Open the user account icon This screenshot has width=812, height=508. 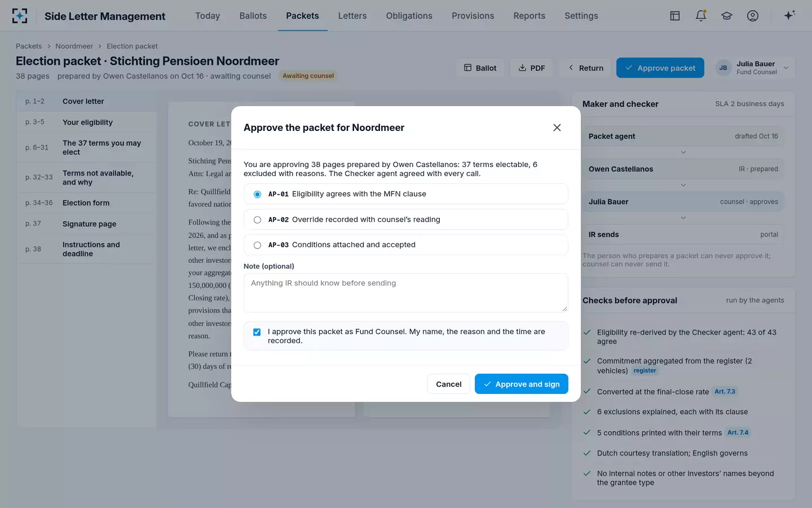pyautogui.click(x=753, y=16)
